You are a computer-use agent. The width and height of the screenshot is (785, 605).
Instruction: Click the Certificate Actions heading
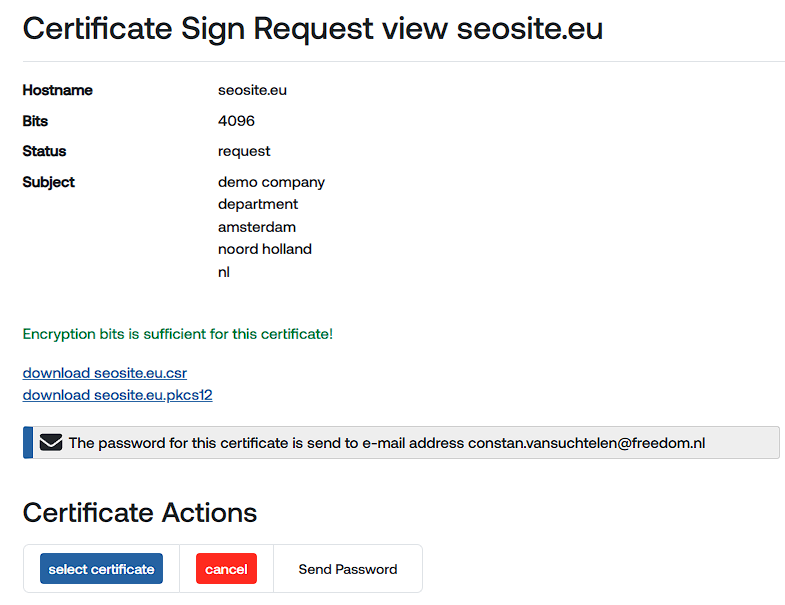tap(140, 513)
